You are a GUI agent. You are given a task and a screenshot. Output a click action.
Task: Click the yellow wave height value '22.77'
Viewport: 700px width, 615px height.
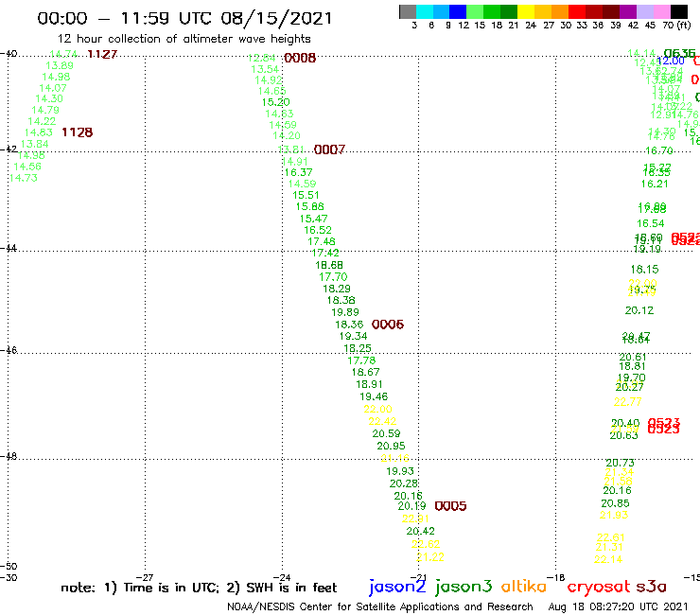point(628,402)
